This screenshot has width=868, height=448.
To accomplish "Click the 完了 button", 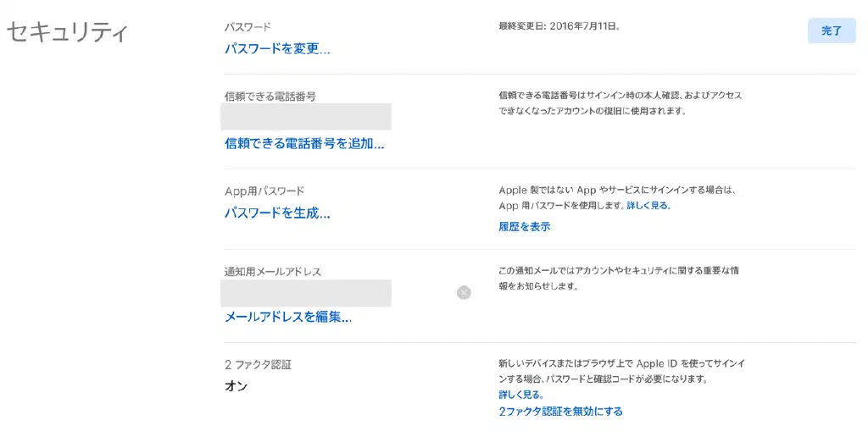I will 831,30.
